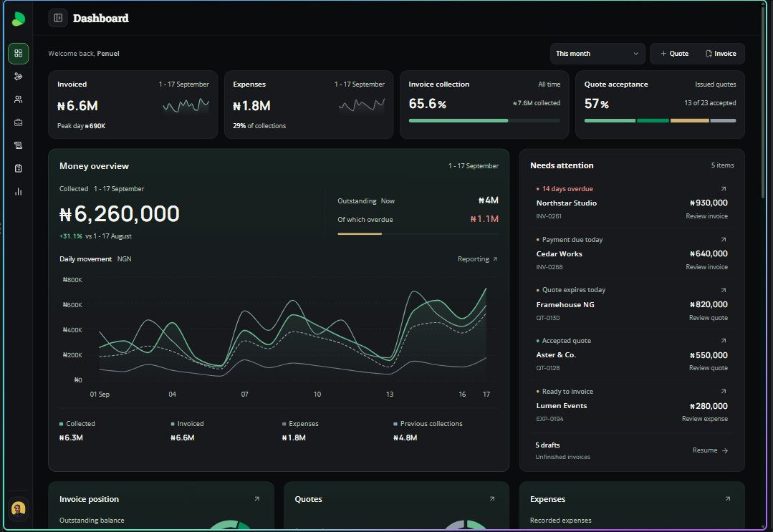Click the Expenses card sparkline chart
Screen dimensions: 773x532
click(361, 106)
